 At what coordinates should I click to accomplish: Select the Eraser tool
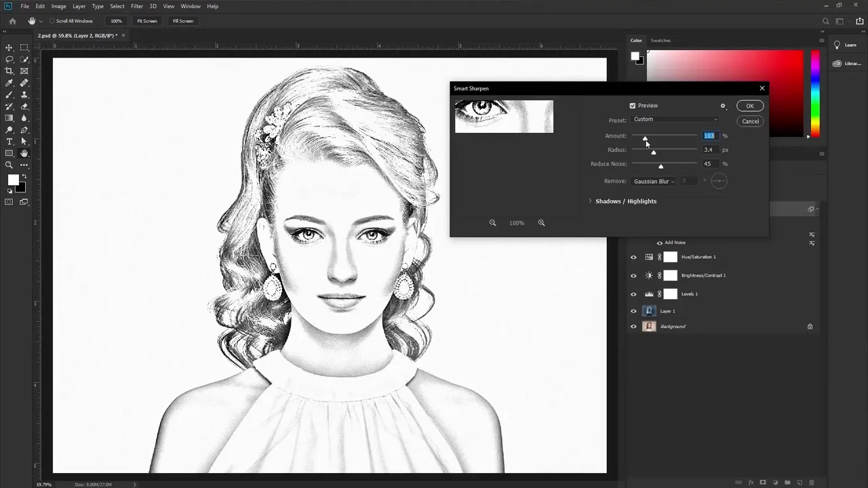click(x=24, y=106)
